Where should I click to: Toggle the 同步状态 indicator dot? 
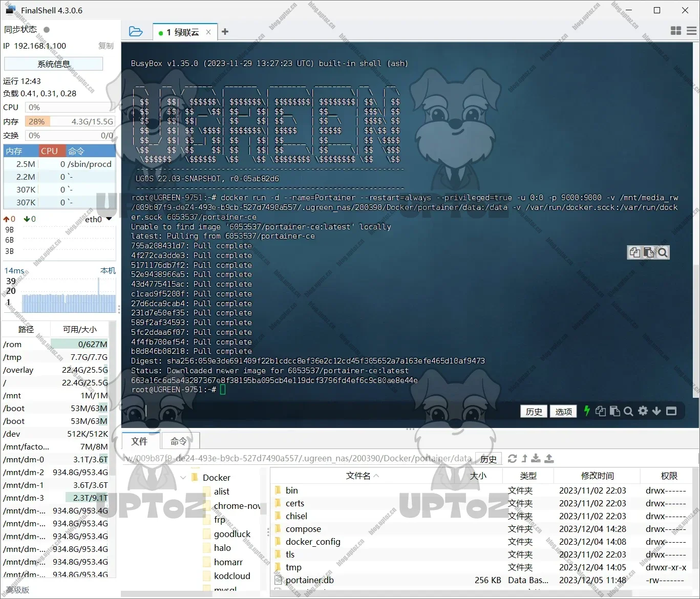(x=47, y=30)
